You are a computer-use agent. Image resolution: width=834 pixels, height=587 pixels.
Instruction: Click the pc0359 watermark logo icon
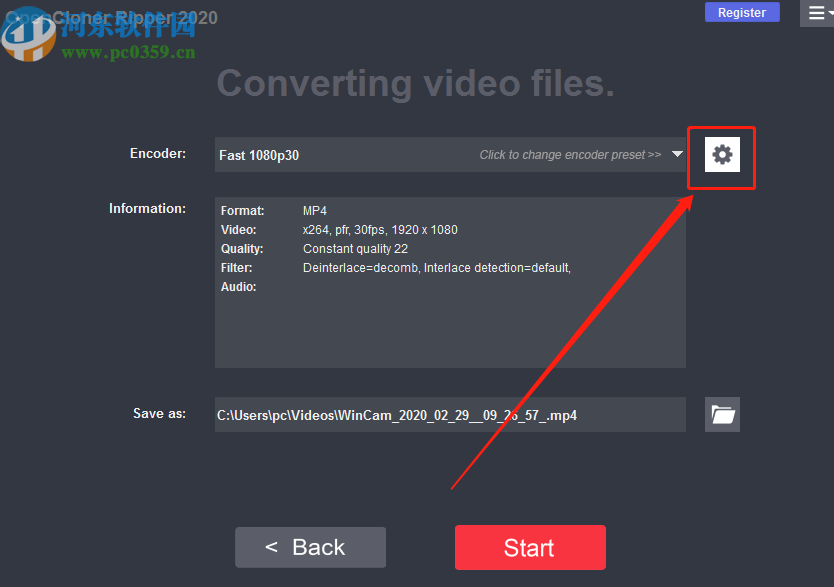29,35
